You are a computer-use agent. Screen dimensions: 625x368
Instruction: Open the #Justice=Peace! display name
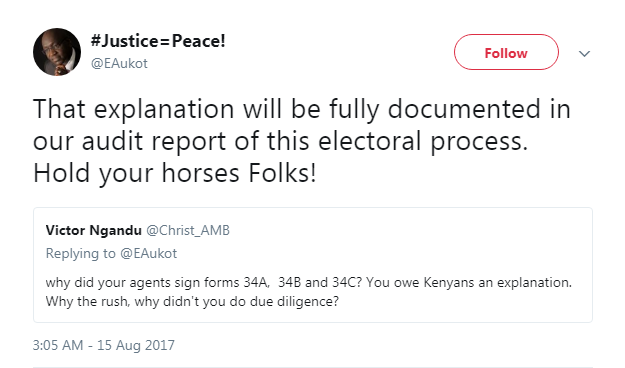pyautogui.click(x=158, y=41)
